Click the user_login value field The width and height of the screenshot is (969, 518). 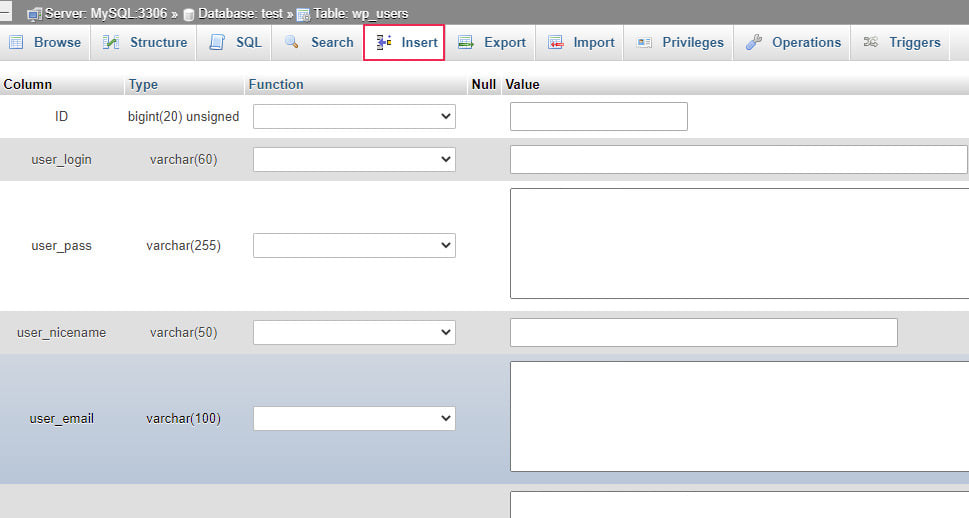click(738, 159)
